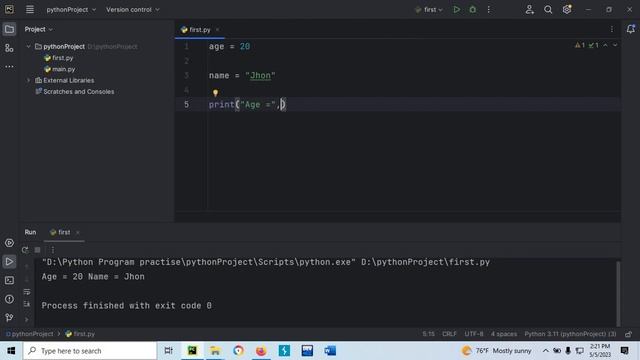Image resolution: width=640 pixels, height=360 pixels.
Task: Open IDE settings gear icon
Action: coord(567,9)
